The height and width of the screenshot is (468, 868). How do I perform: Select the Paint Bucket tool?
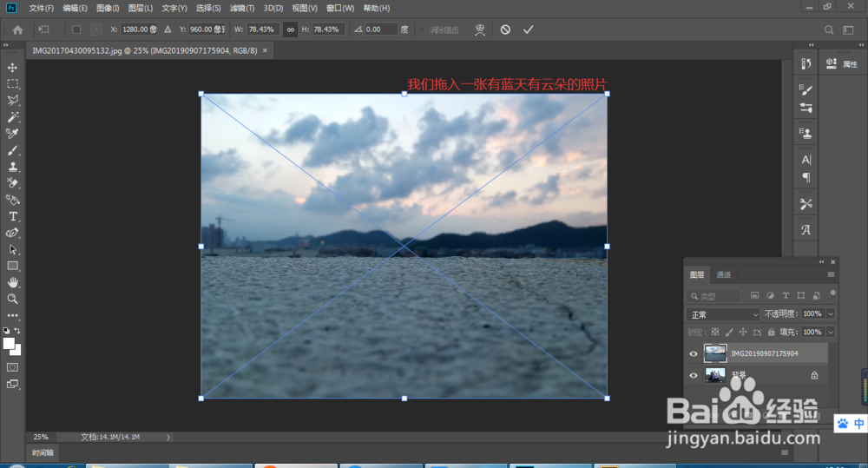12,200
